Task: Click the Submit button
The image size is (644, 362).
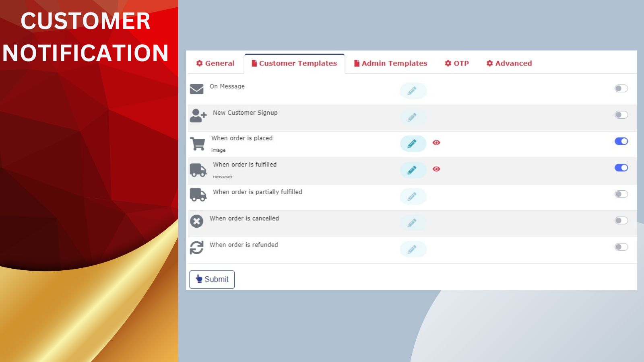Action: [212, 280]
